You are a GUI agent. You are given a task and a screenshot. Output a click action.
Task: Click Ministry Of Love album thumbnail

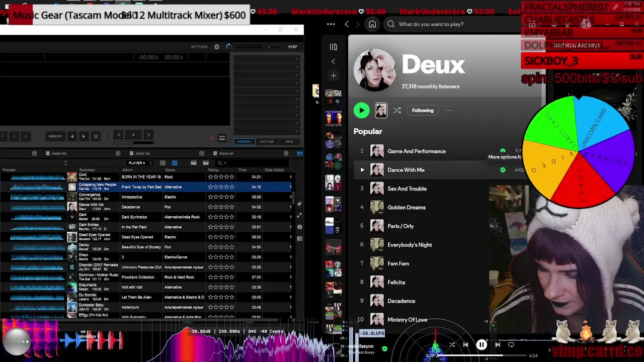point(377,320)
